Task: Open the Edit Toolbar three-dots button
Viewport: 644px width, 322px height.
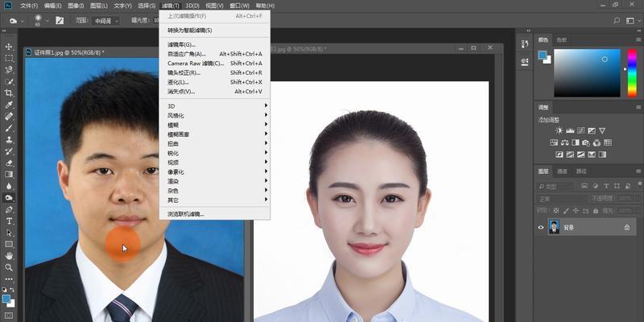Action: click(9, 279)
